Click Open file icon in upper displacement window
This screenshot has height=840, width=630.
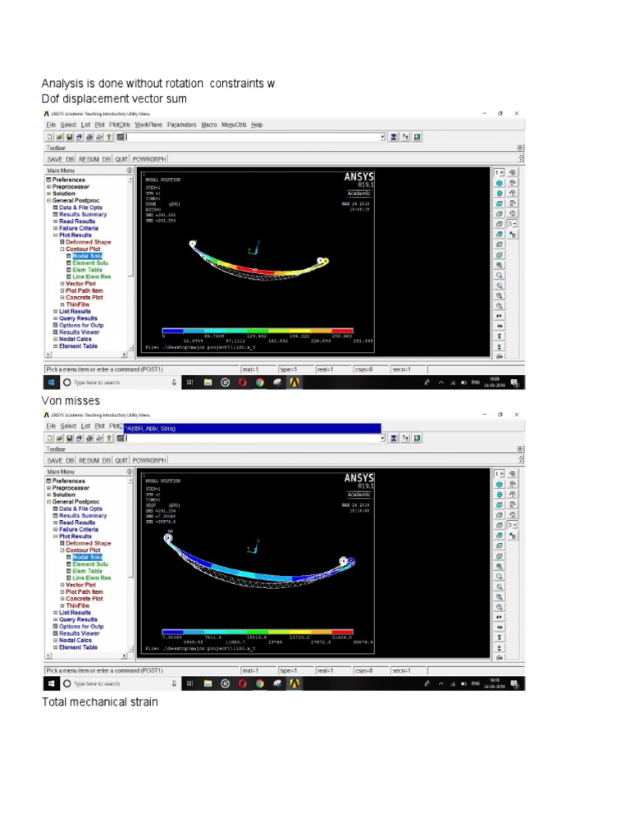(59, 137)
